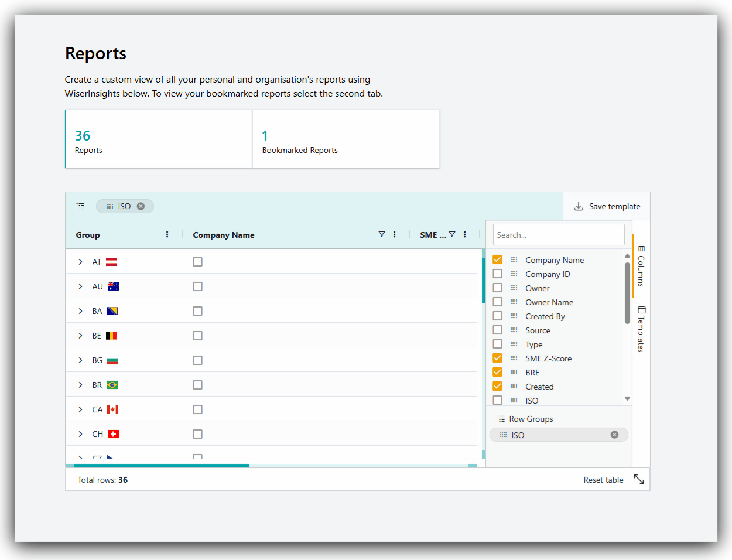Screen dimensions: 732x560
Task: Uncheck Company Name column checkbox
Action: pos(497,259)
